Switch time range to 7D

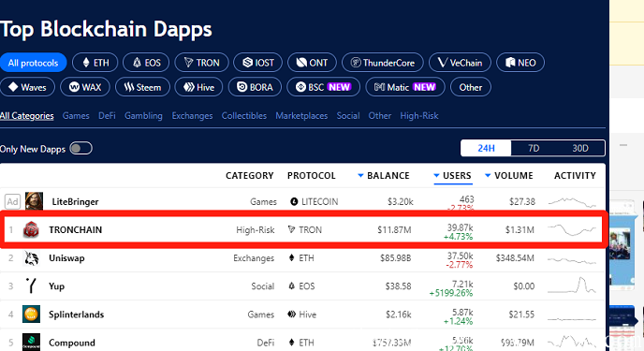tap(534, 148)
